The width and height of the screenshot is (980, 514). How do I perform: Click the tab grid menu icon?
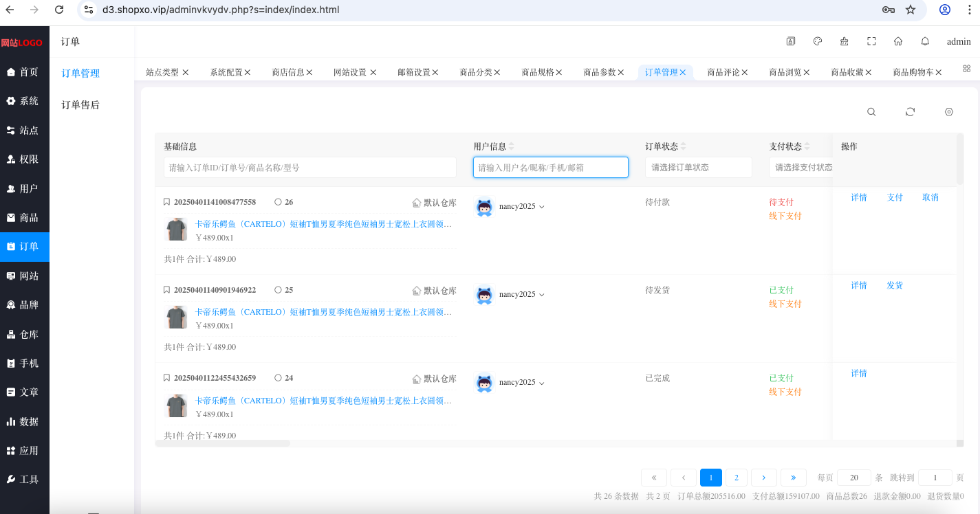pyautogui.click(x=967, y=69)
